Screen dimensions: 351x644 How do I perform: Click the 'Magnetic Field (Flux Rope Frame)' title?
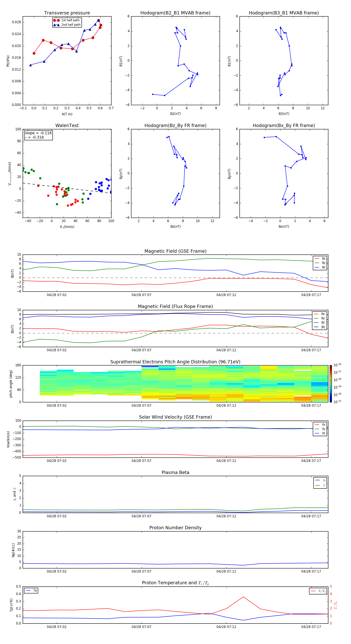tap(175, 307)
